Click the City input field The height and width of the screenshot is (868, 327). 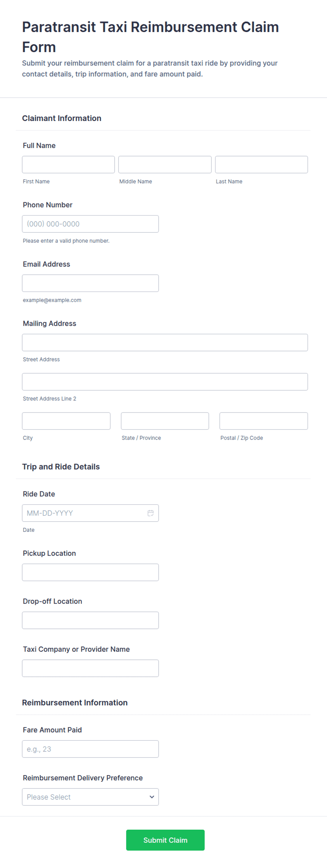[x=66, y=421]
